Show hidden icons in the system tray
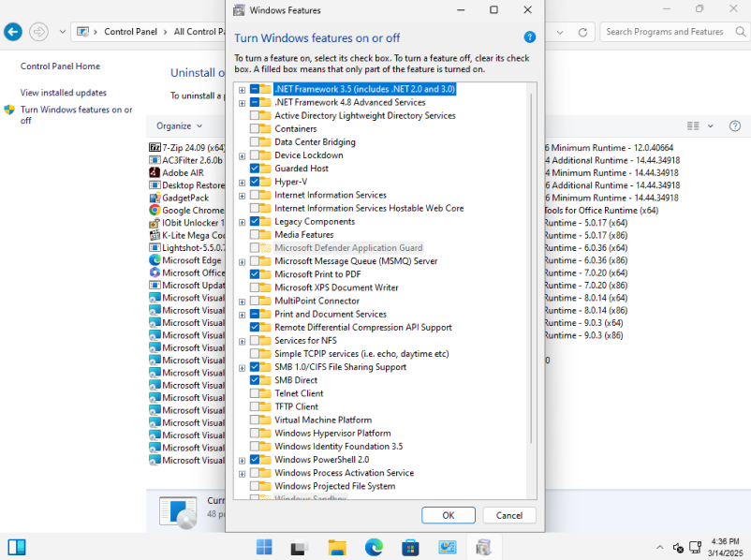 [x=659, y=547]
